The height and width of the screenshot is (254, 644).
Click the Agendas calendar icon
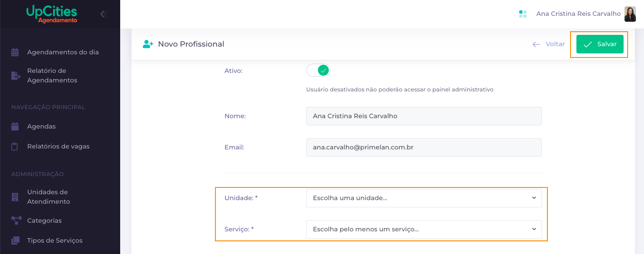[15, 126]
